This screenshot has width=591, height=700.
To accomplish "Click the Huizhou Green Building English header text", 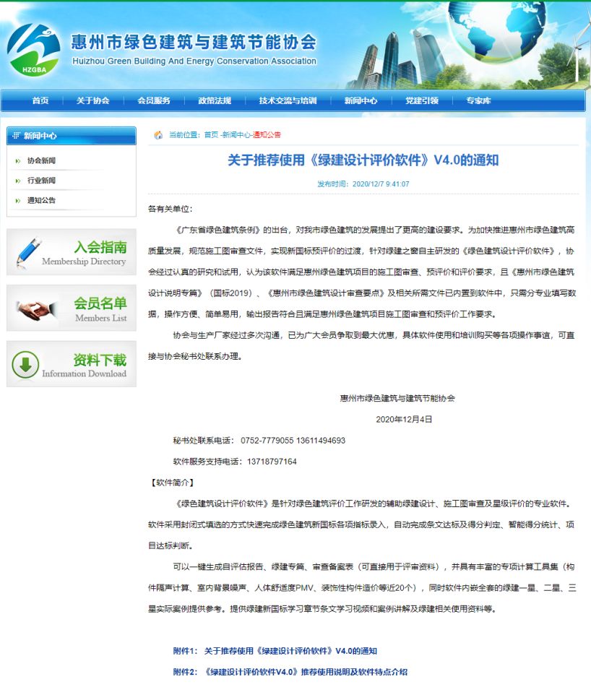I will tap(194, 61).
